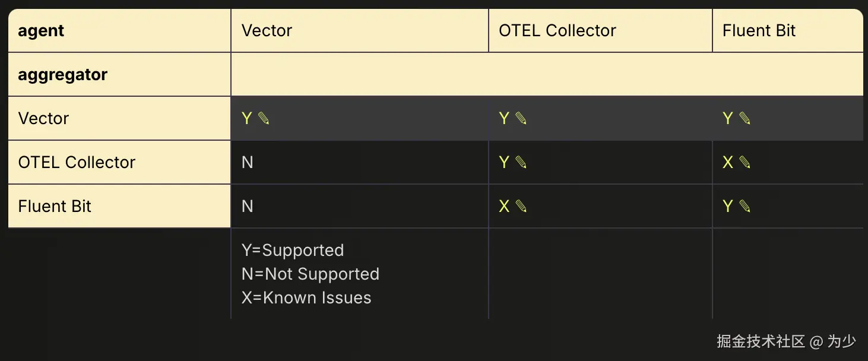Viewport: 868px width, 361px height.
Task: Open the Y link for OTEL Collector agent, Vector aggregator
Action: (504, 119)
